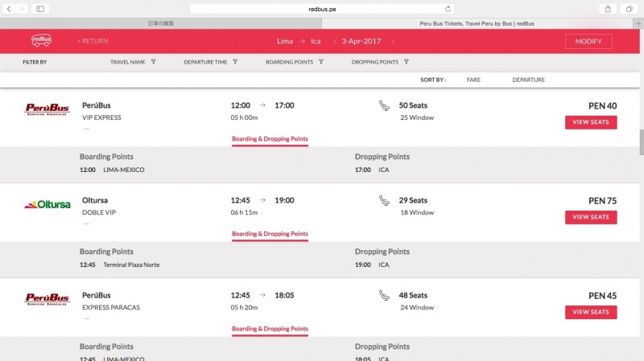Go to previous date using left chevron
This screenshot has height=361, width=644.
pos(335,41)
